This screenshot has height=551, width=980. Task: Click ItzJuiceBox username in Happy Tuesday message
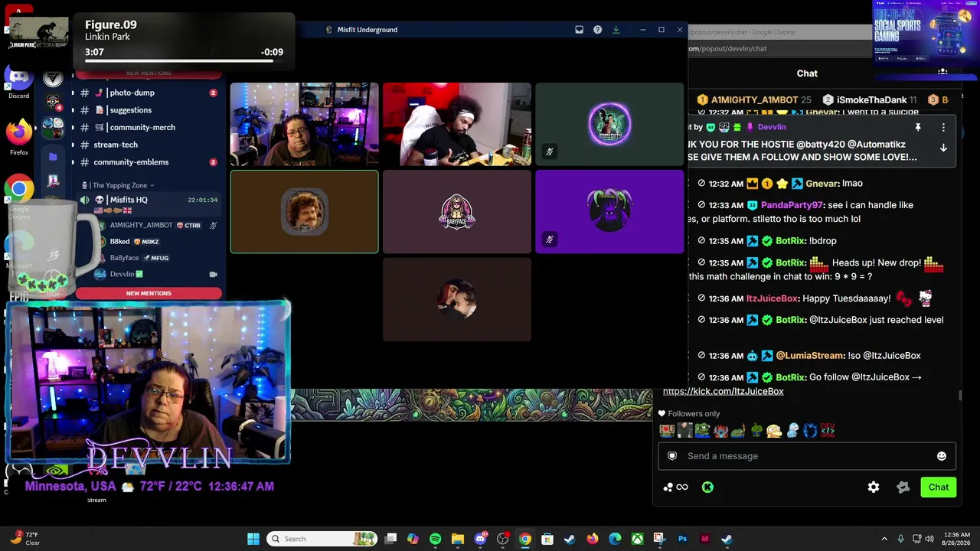773,298
